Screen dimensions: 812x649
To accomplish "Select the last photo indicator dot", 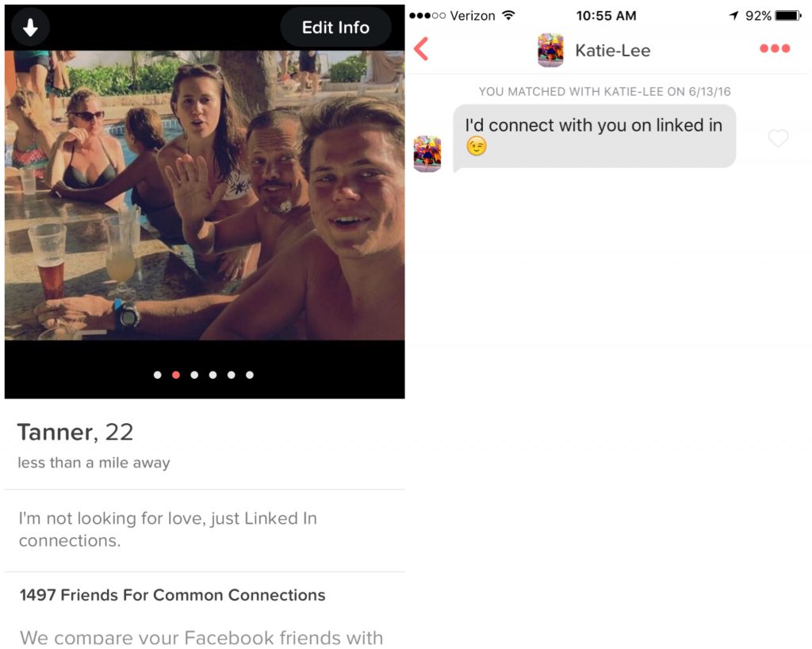I will tap(250, 375).
